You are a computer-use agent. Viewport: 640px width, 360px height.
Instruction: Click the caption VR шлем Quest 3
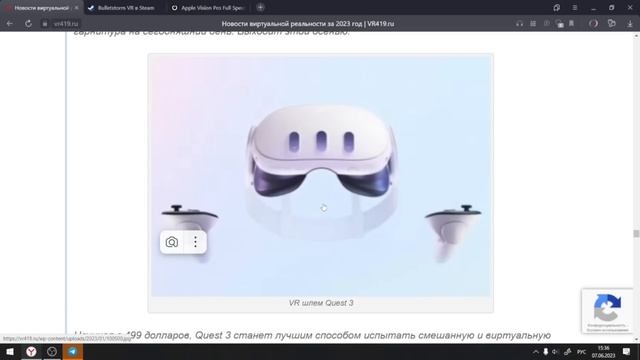pos(321,303)
